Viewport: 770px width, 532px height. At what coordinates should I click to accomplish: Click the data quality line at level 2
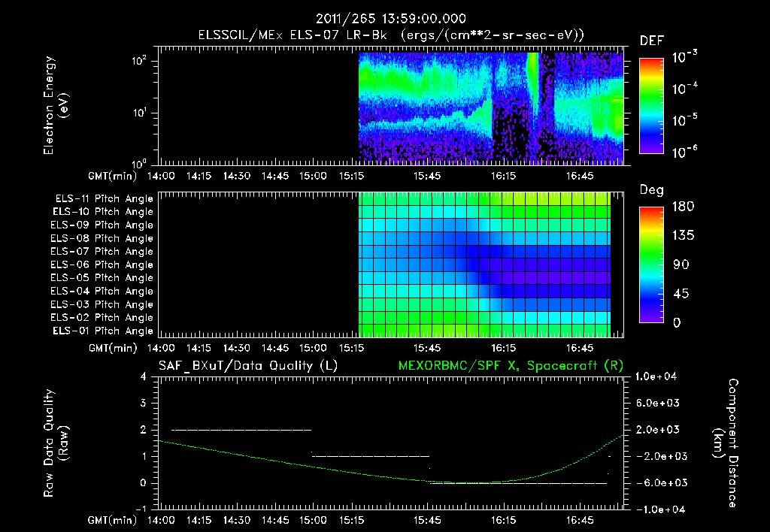pyautogui.click(x=241, y=430)
